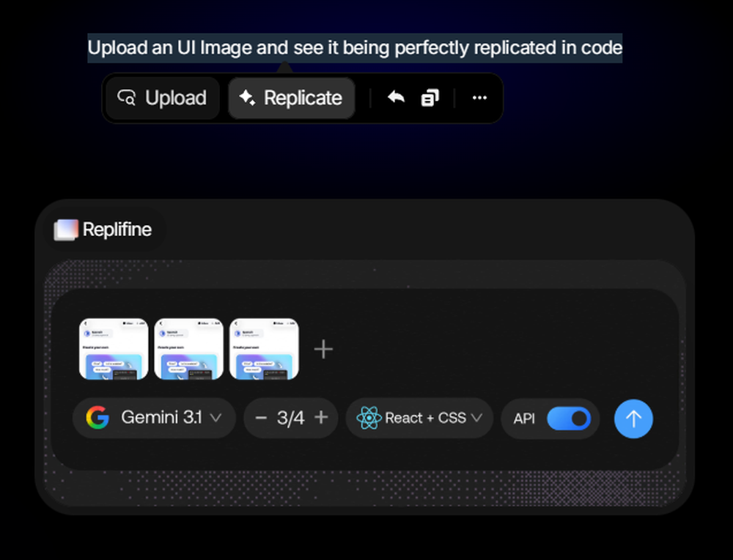This screenshot has width=733, height=560.
Task: Submit with the blue up-arrow button
Action: 633,419
